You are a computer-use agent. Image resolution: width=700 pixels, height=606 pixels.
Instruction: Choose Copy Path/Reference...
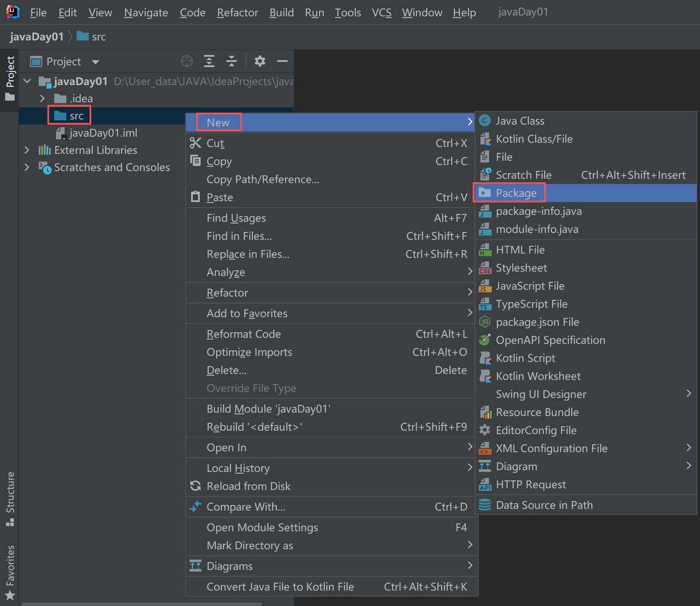331,179
